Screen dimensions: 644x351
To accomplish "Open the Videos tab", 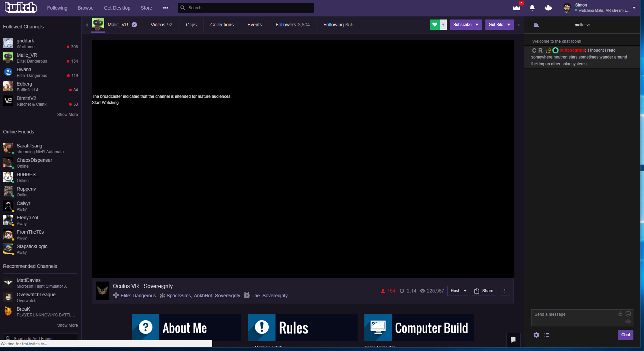I will [x=161, y=25].
